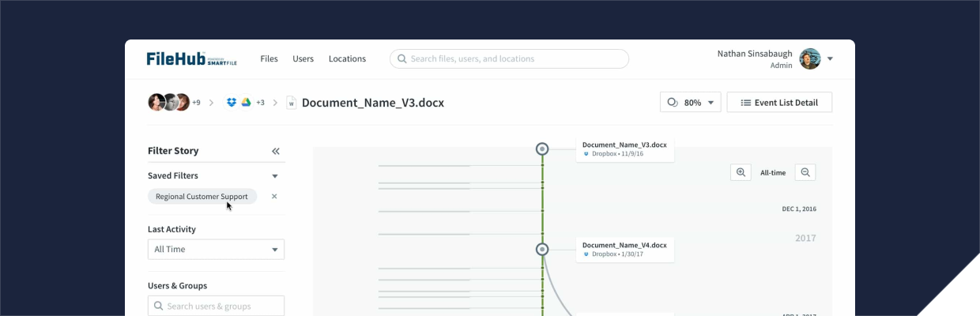Viewport: 980px width, 316px height.
Task: Click the Google Drive icon in breadcrumb
Action: pos(246,102)
